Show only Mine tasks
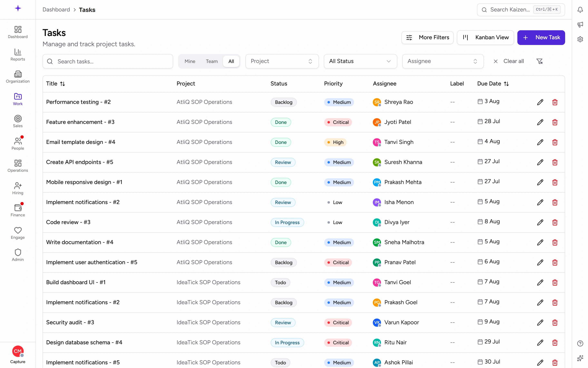 click(190, 61)
